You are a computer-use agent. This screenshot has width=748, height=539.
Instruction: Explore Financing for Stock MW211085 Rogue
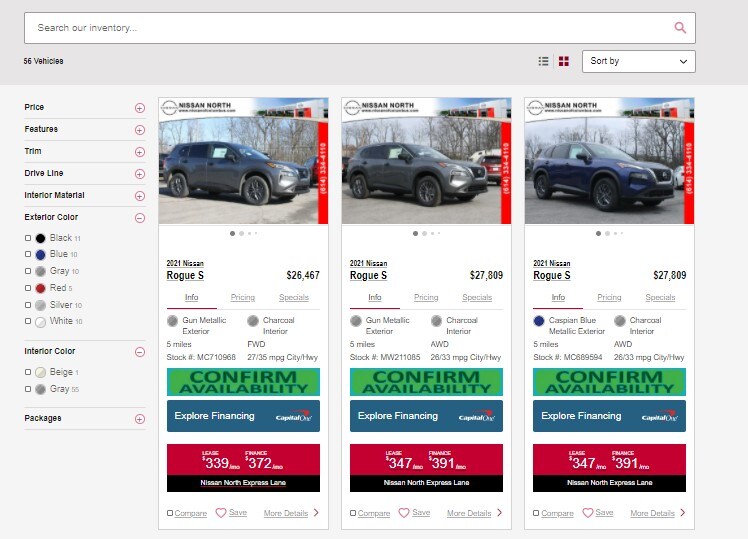click(x=426, y=416)
